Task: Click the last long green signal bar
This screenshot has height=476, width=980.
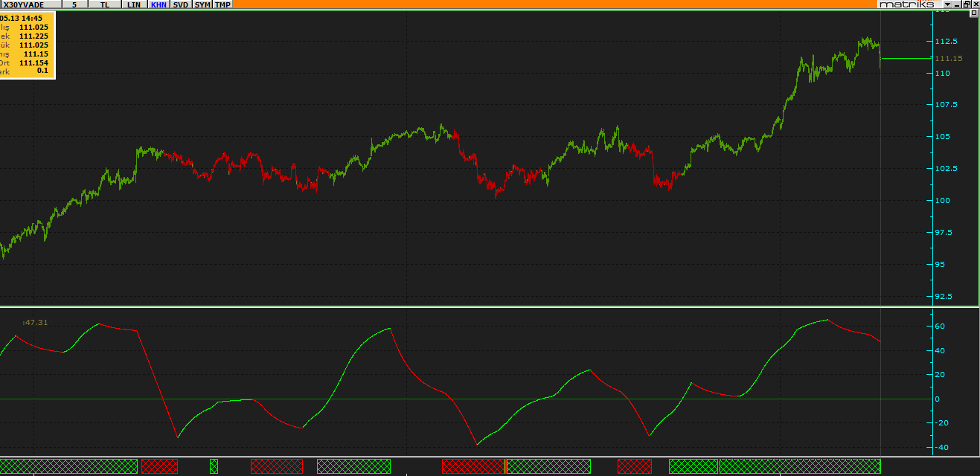Action: [800, 466]
